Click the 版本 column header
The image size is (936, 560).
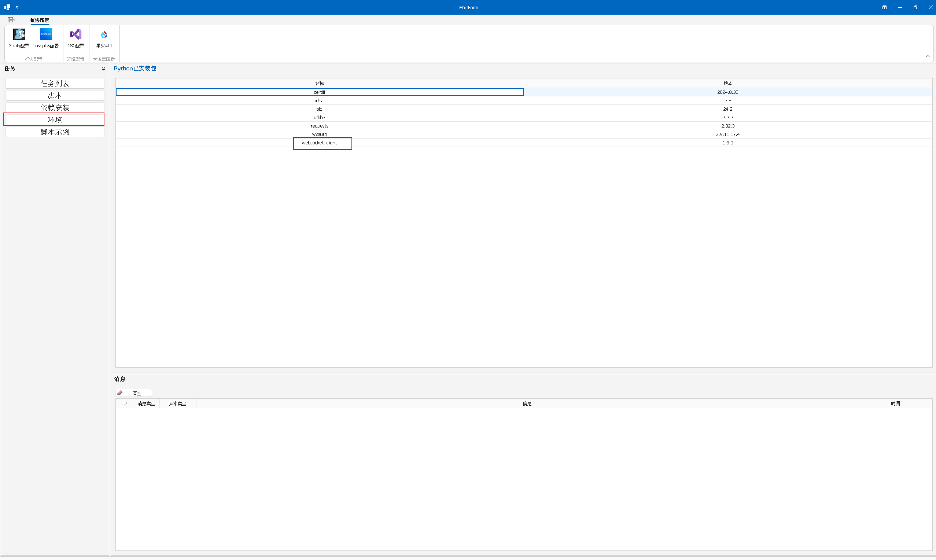point(728,83)
